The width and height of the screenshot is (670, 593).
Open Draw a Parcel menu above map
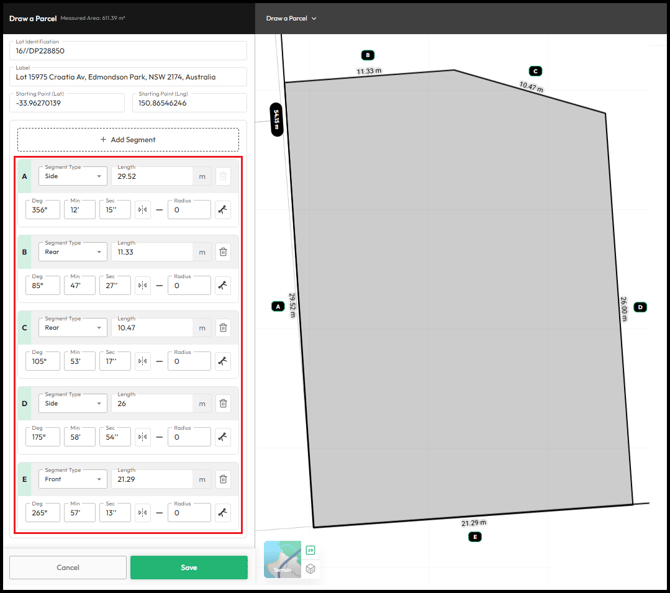click(x=291, y=18)
